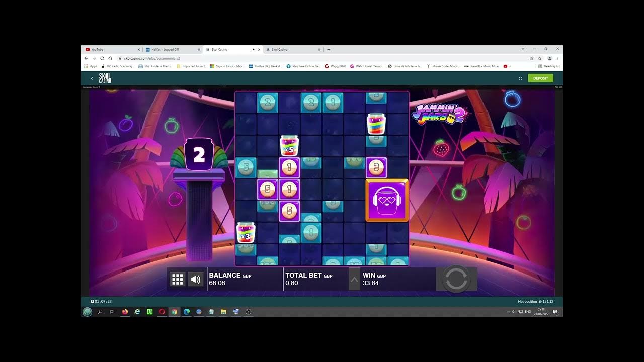Image resolution: width=644 pixels, height=362 pixels.
Task: Spin the reels with circular arrows
Action: (x=456, y=279)
